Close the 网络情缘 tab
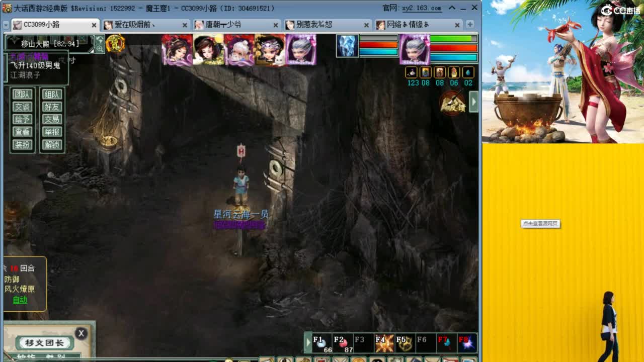644x362 pixels. pyautogui.click(x=457, y=25)
